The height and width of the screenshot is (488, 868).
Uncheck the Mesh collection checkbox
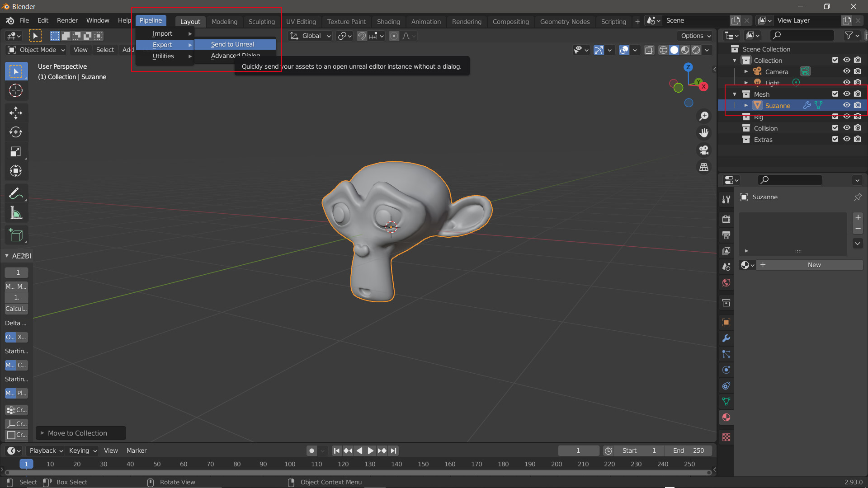pyautogui.click(x=835, y=94)
